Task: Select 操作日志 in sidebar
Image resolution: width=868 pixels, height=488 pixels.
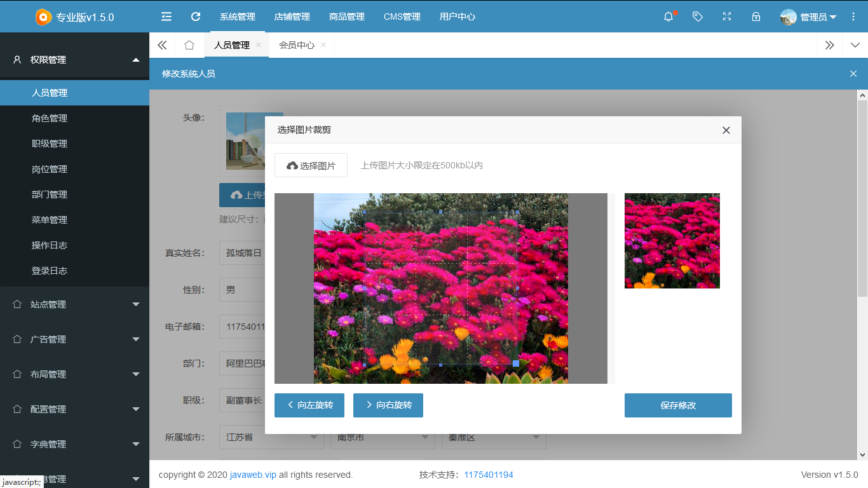Action: 74,245
